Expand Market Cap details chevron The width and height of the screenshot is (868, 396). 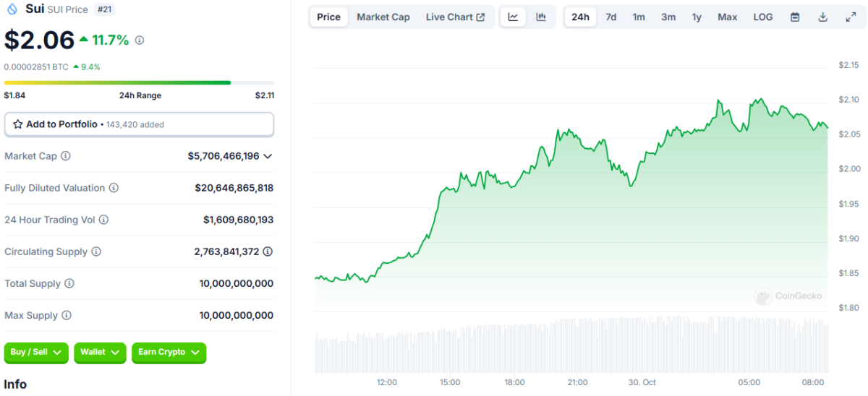click(x=268, y=156)
